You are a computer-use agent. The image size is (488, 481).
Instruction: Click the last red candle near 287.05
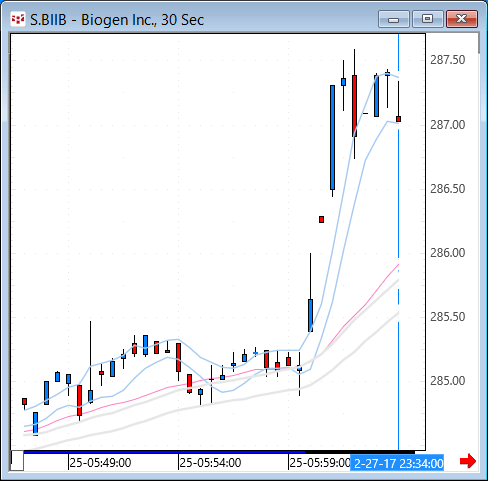398,119
